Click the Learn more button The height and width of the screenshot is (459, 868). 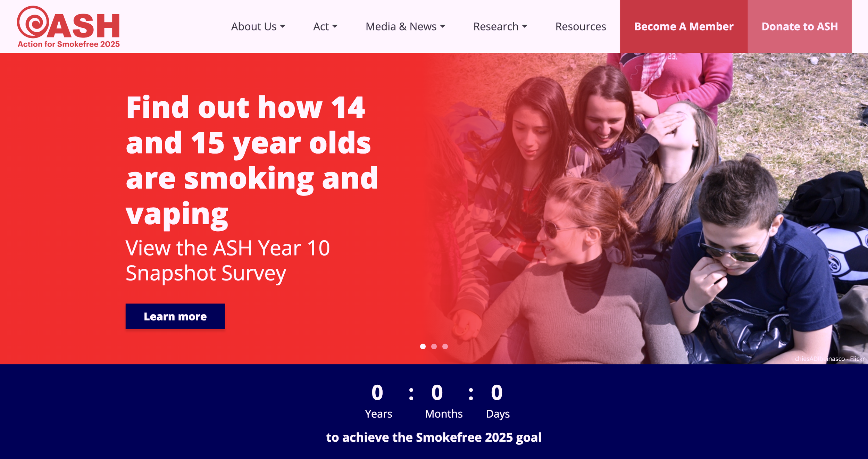(x=175, y=316)
